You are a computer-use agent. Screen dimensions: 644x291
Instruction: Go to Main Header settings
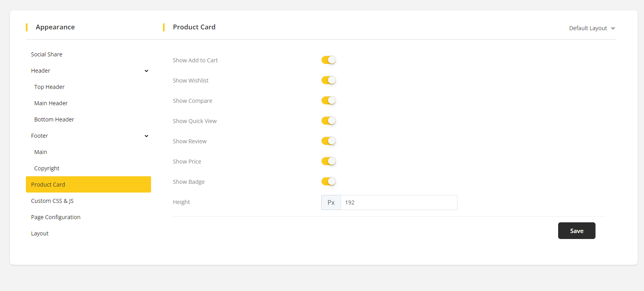(51, 103)
